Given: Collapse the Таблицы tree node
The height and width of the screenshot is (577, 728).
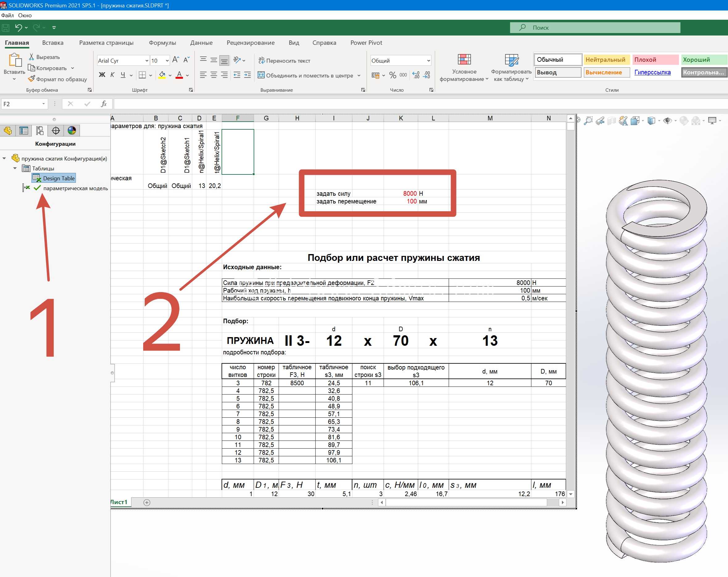Looking at the screenshot, I should click(15, 168).
